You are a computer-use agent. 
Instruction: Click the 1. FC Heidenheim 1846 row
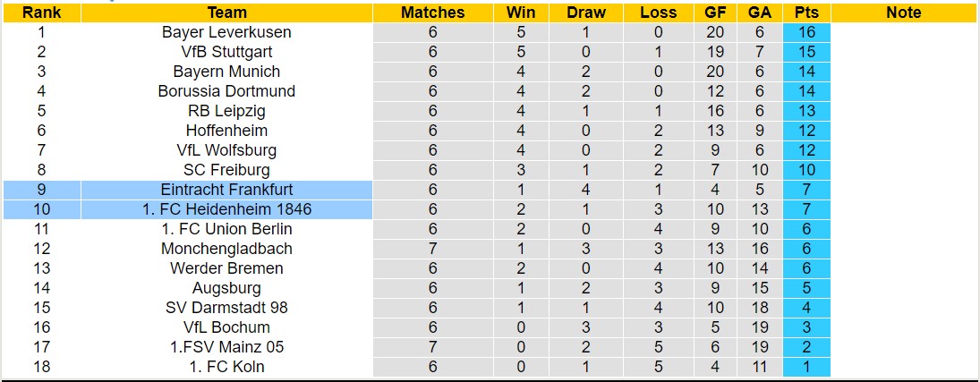pos(226,209)
